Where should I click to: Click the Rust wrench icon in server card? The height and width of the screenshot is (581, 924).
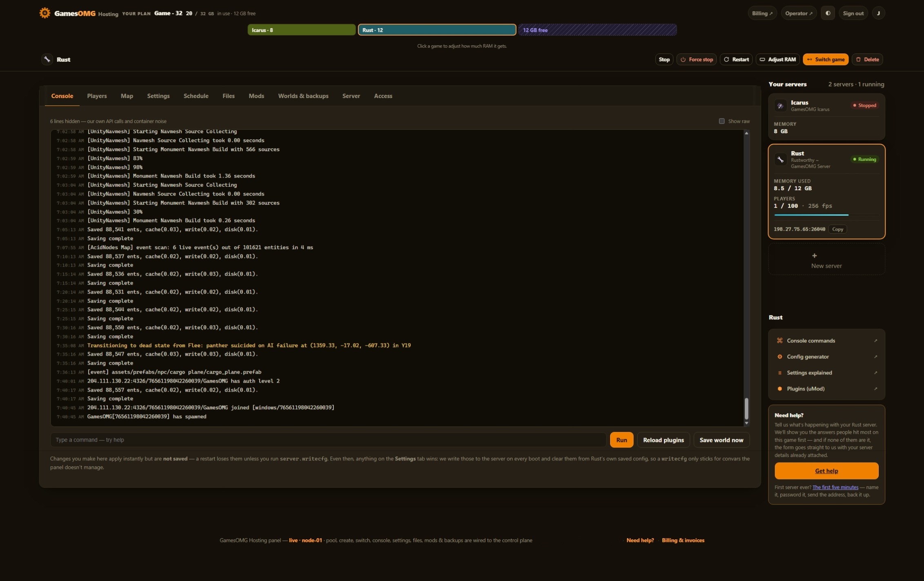click(780, 160)
